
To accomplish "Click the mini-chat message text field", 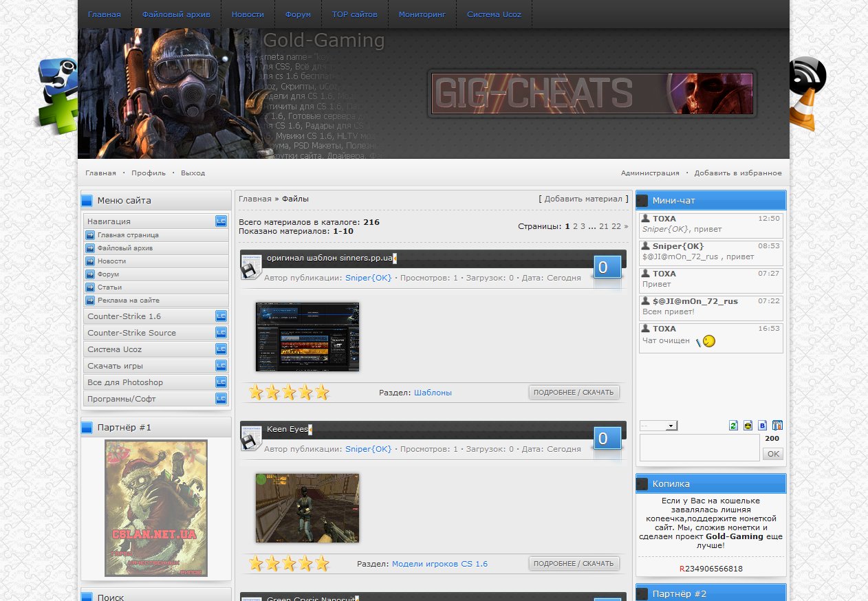I will pos(699,448).
